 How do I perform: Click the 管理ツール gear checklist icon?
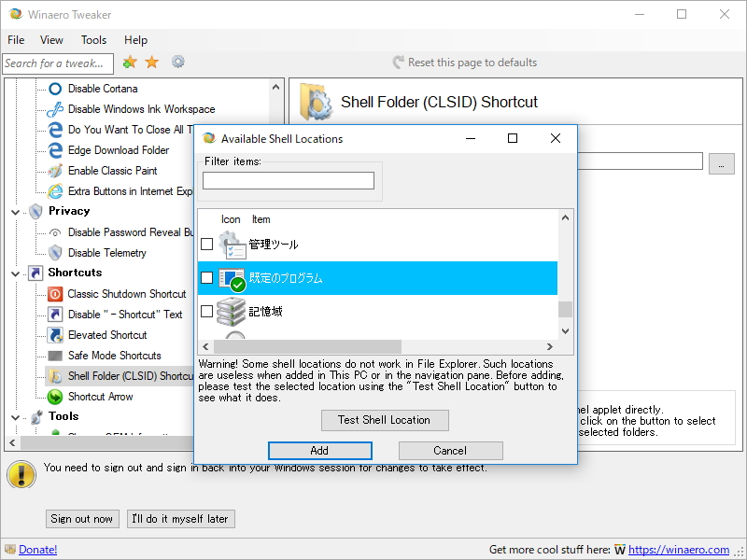coord(232,245)
